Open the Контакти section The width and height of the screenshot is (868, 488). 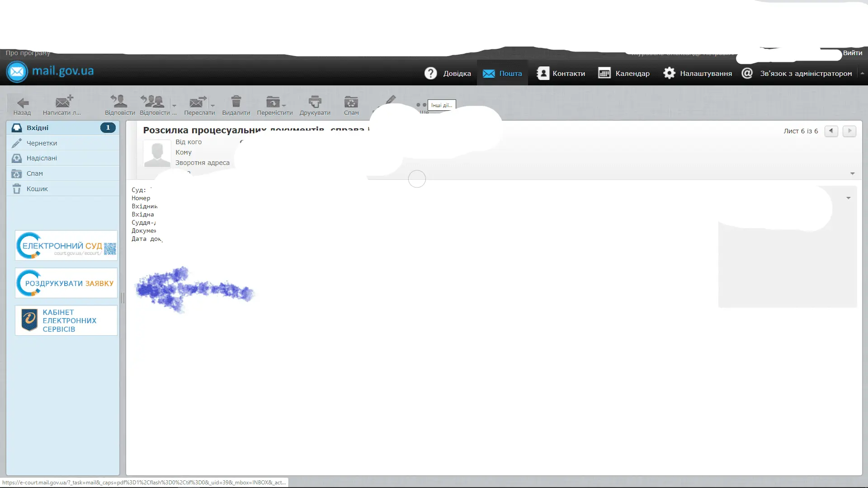click(561, 73)
